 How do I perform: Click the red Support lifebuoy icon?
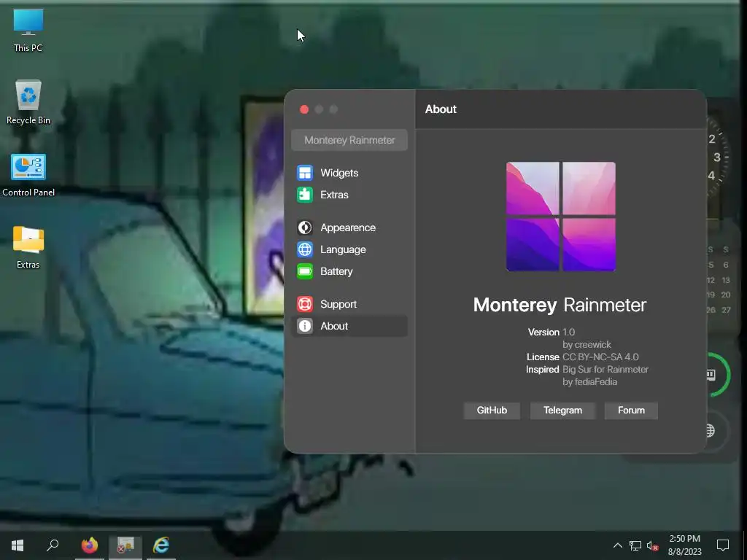pos(305,304)
